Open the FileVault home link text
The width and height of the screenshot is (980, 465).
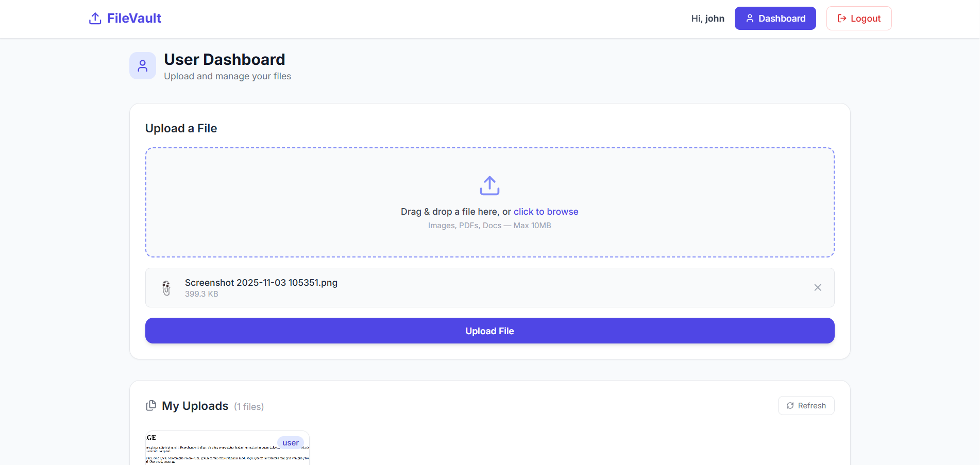click(x=134, y=19)
